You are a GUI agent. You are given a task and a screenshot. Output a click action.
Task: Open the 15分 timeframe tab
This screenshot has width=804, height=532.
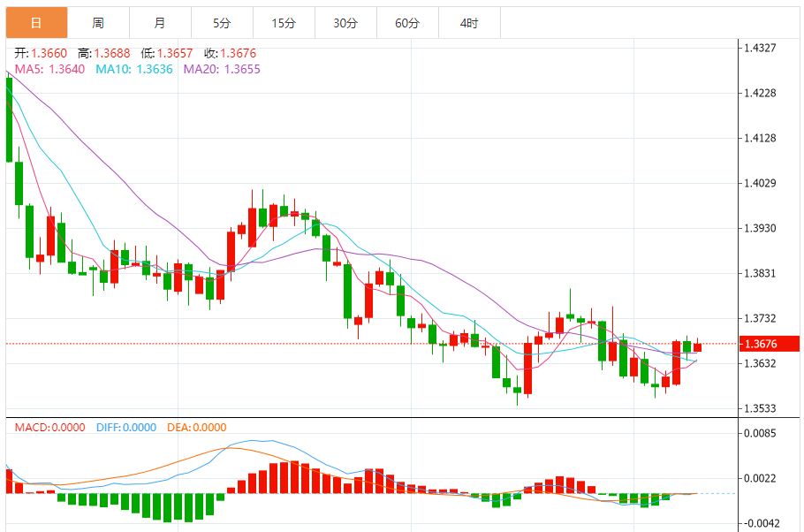(284, 23)
